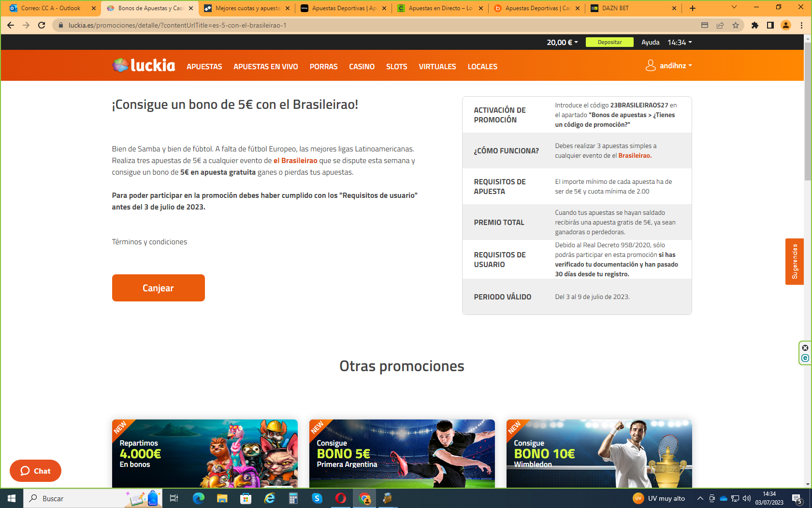Open the Ayuda link
812x508 pixels.
click(651, 43)
